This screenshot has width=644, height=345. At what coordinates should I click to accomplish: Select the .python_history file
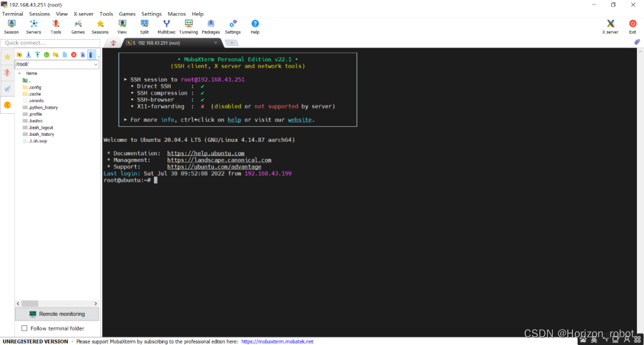41,107
